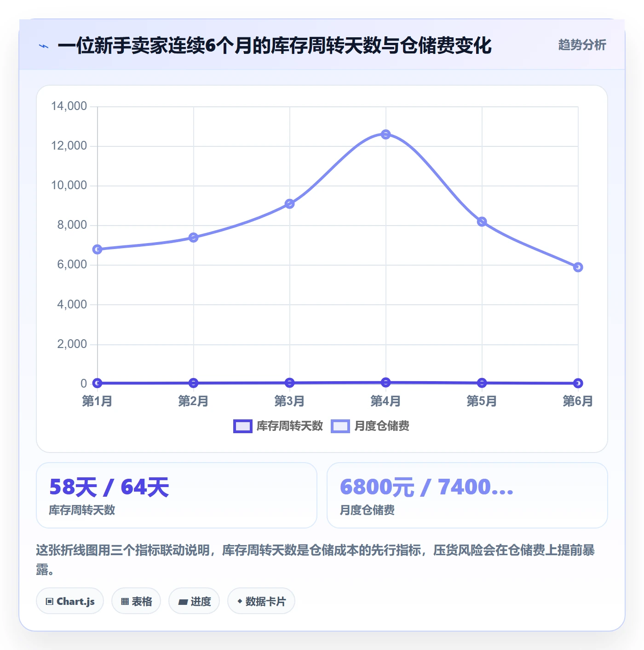
Task: Click the 4,000 y-axis label
Action: (72, 304)
